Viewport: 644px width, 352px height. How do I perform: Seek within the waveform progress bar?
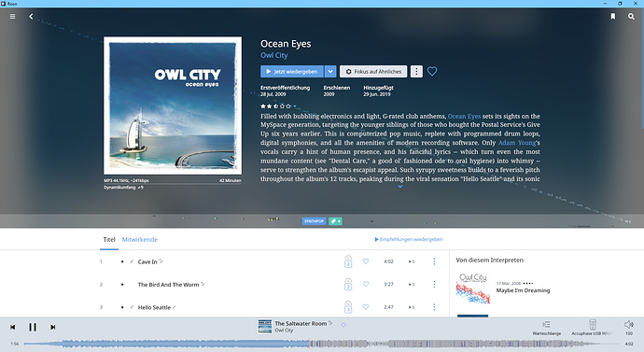322,344
